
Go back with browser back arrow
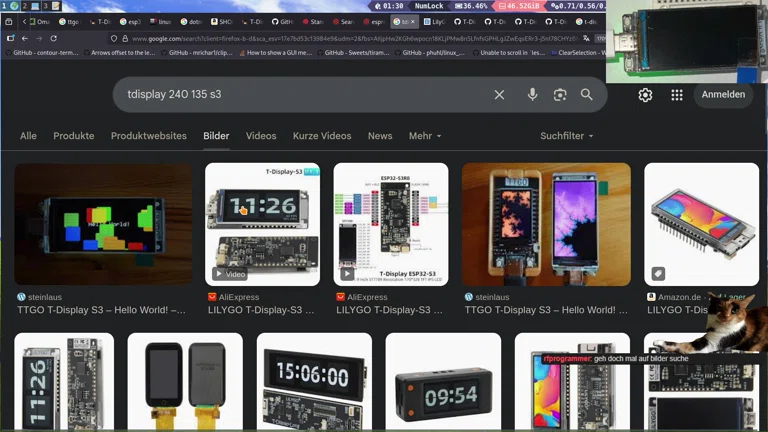(24, 38)
